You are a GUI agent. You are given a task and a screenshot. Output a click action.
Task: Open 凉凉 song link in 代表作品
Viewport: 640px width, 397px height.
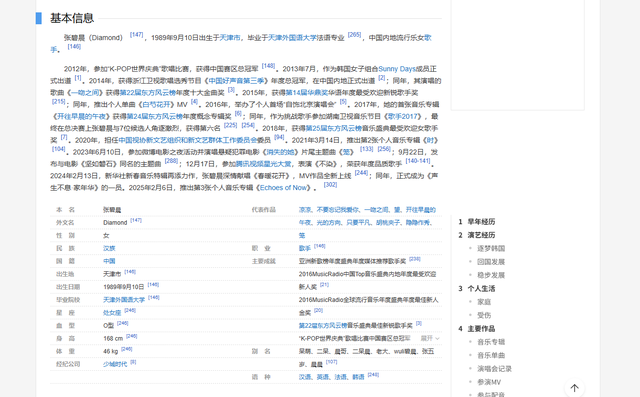pyautogui.click(x=304, y=210)
